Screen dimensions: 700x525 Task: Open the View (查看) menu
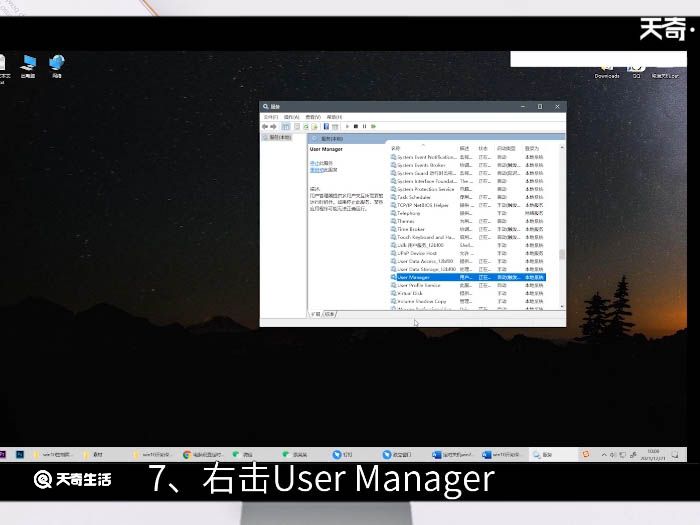click(x=313, y=117)
